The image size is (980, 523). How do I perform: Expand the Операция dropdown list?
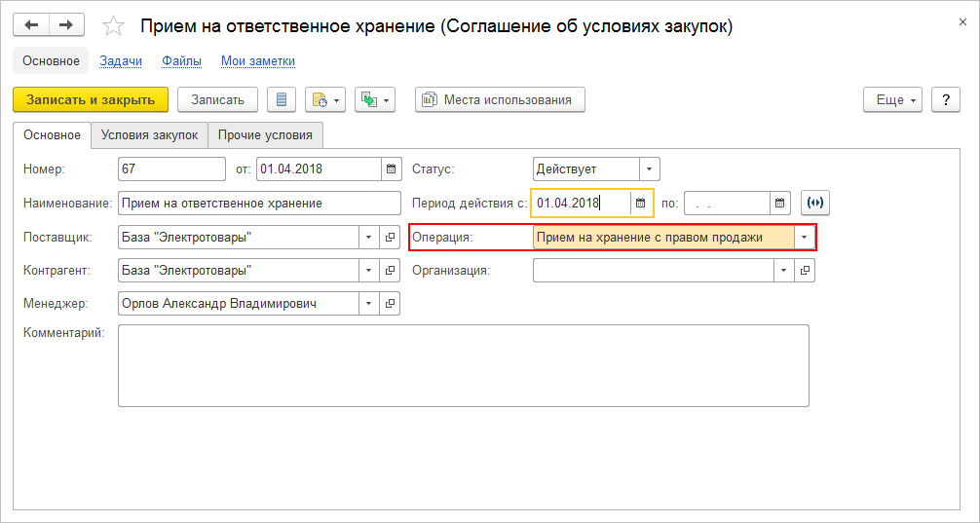tap(804, 237)
